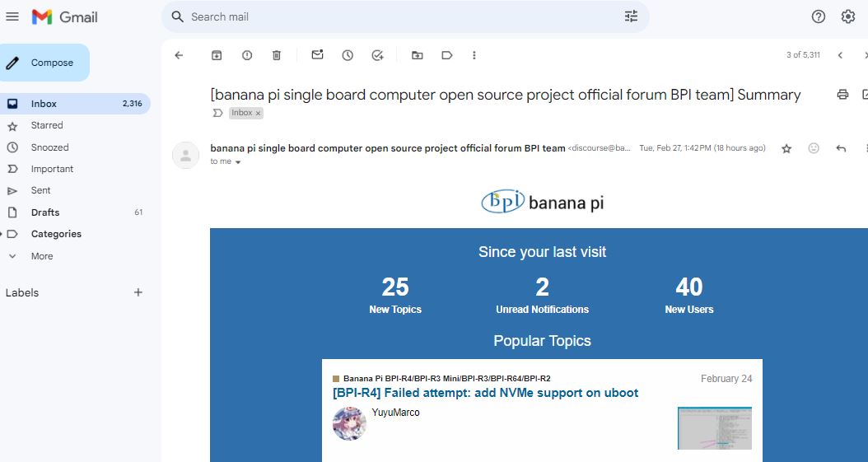Mark email as unread
The height and width of the screenshot is (462, 868).
pos(317,54)
